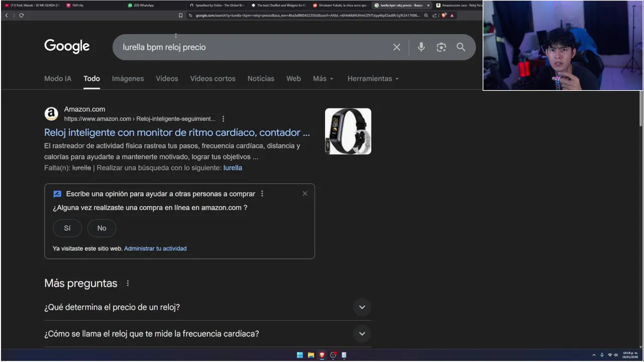644x362 pixels.
Task: Open the Herramientas dropdown
Action: pos(373,78)
